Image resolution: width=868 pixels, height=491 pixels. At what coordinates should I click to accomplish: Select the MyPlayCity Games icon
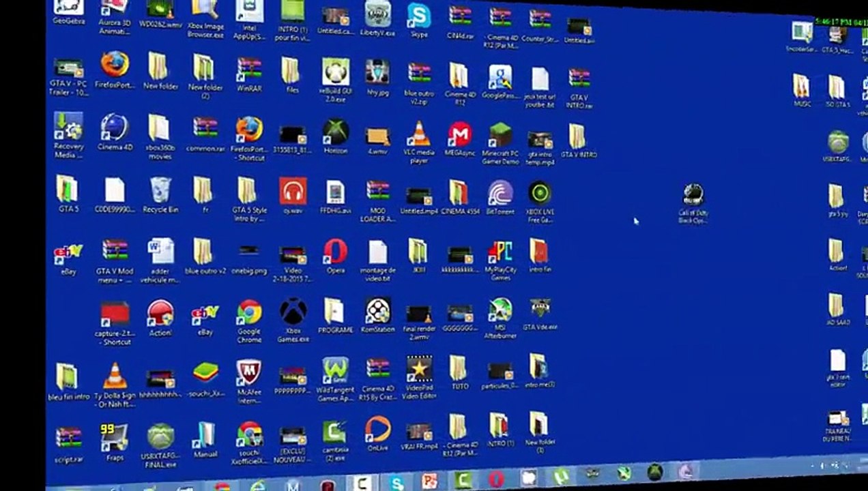click(501, 261)
